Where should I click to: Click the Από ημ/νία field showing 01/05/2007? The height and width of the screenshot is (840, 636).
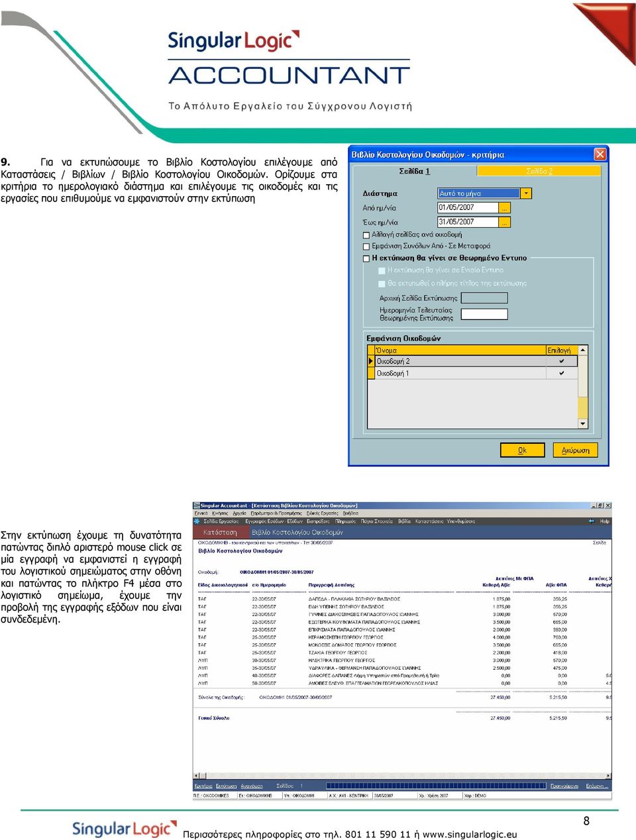[468, 208]
